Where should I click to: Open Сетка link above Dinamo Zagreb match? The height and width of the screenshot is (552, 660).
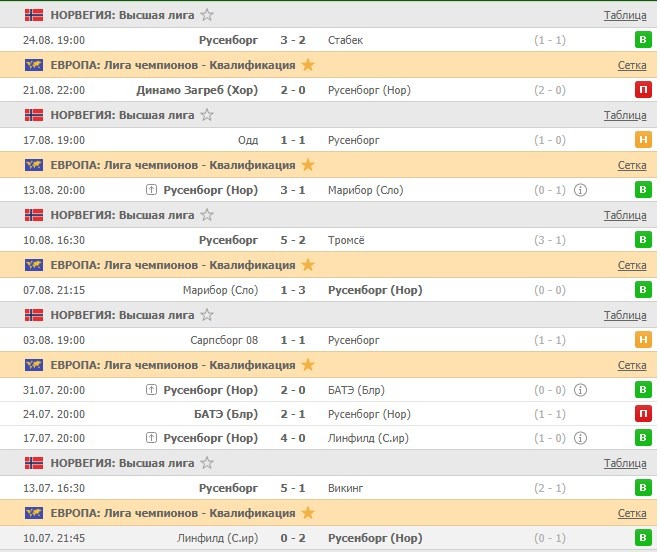pos(631,65)
